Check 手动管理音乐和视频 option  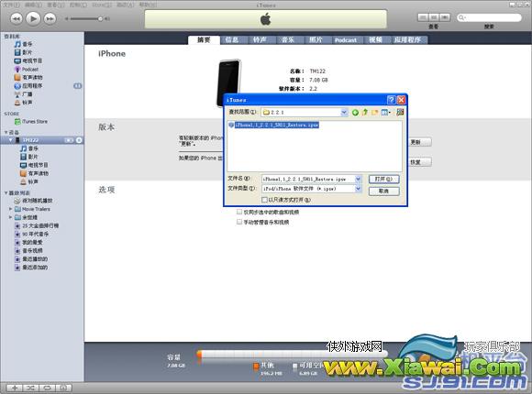click(x=239, y=222)
